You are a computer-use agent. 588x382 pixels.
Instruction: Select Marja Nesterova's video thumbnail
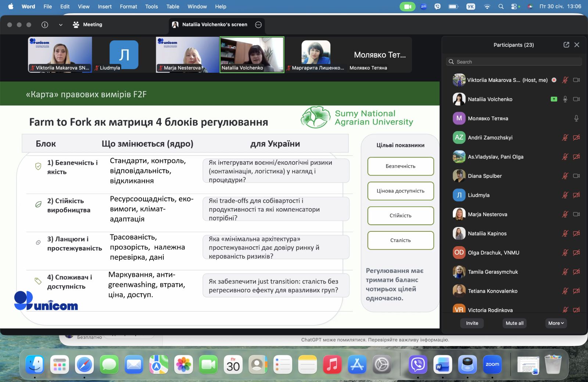point(187,55)
